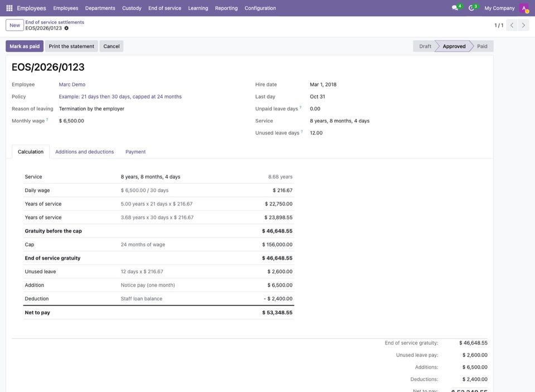Open the activities clock icon
Screen dimensions: 535x392
(x=471, y=8)
